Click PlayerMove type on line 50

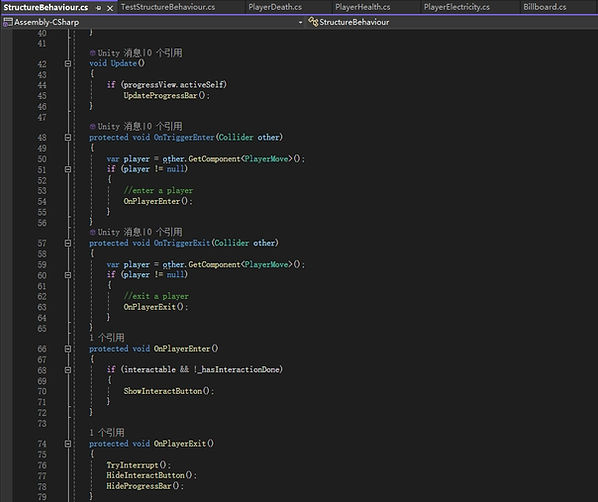point(266,159)
